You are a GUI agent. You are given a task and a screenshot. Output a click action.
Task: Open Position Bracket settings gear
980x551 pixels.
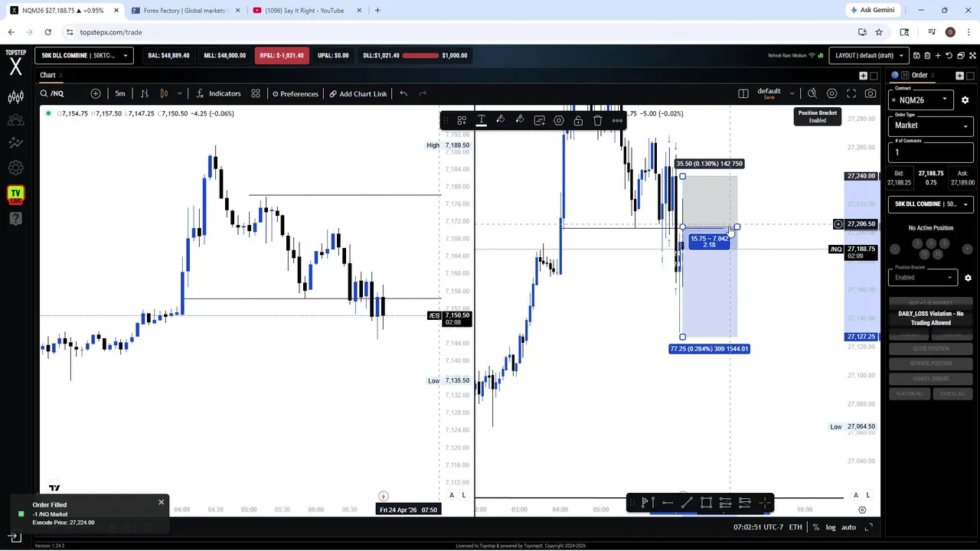click(968, 278)
